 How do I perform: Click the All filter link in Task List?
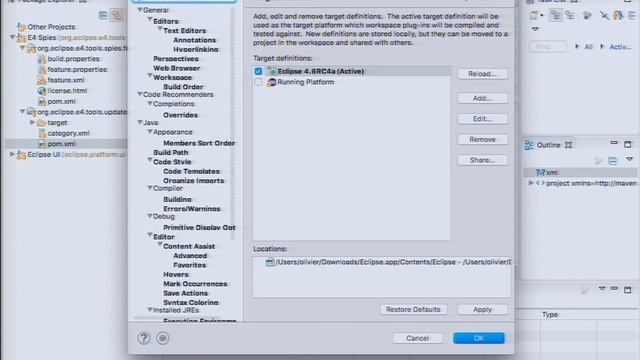[x=588, y=47]
